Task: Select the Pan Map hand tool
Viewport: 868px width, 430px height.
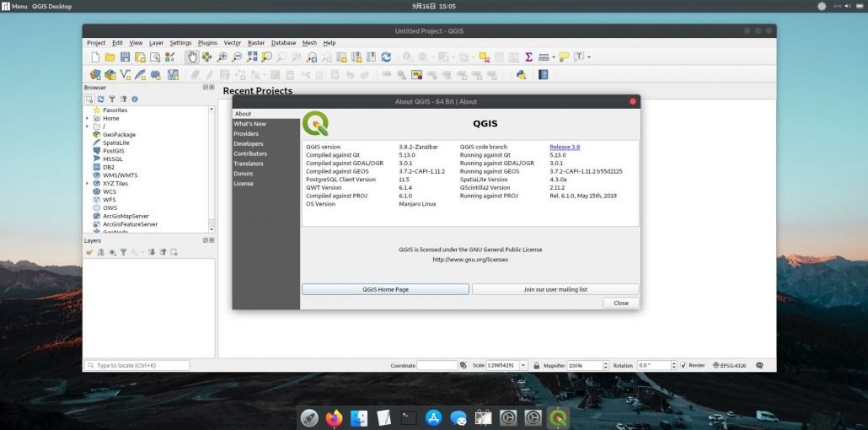Action: [192, 57]
